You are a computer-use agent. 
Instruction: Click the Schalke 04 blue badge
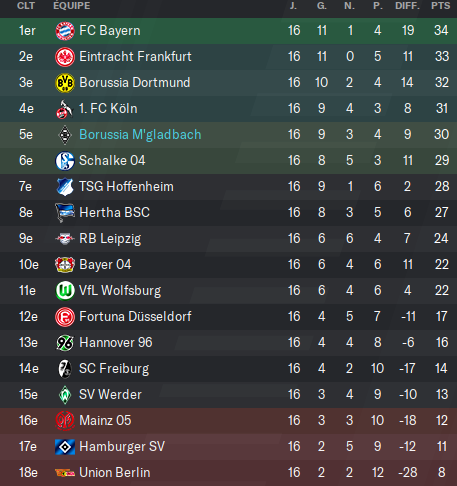click(65, 161)
